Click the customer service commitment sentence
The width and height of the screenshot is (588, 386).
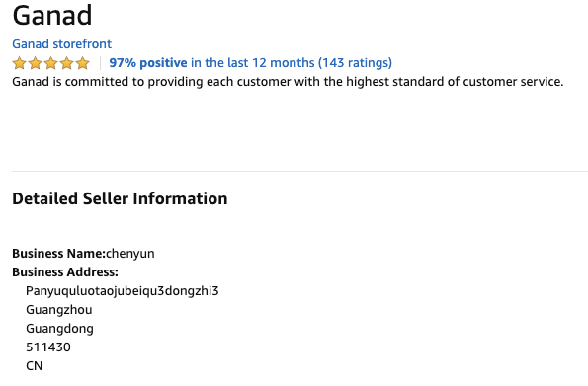coord(288,82)
